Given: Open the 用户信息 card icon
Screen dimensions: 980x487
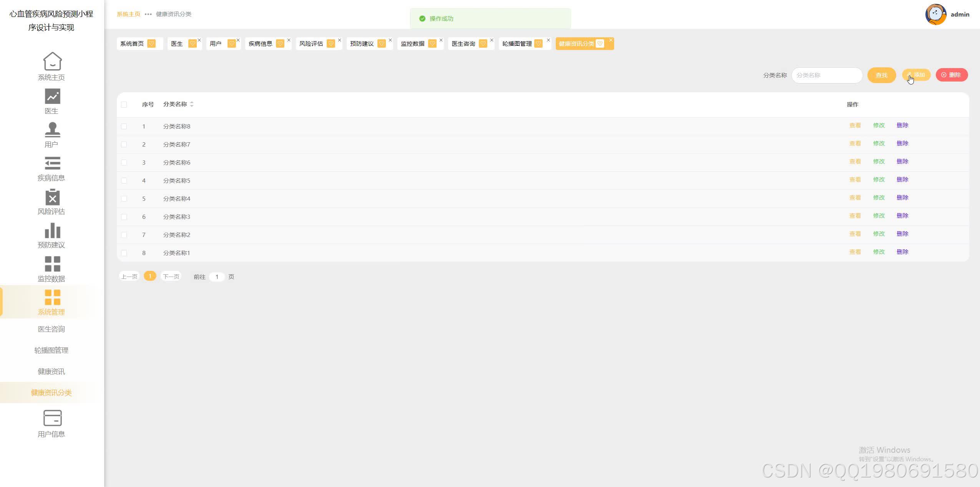Looking at the screenshot, I should pyautogui.click(x=52, y=418).
